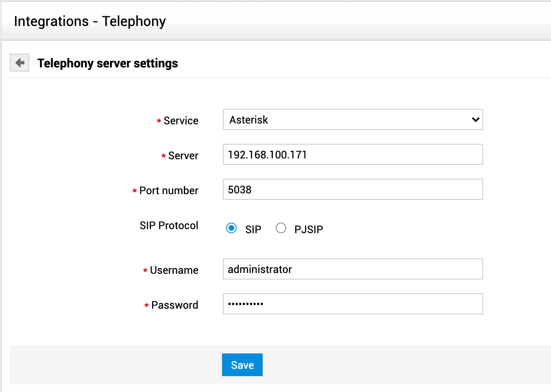Click into the Port number field

pos(352,190)
